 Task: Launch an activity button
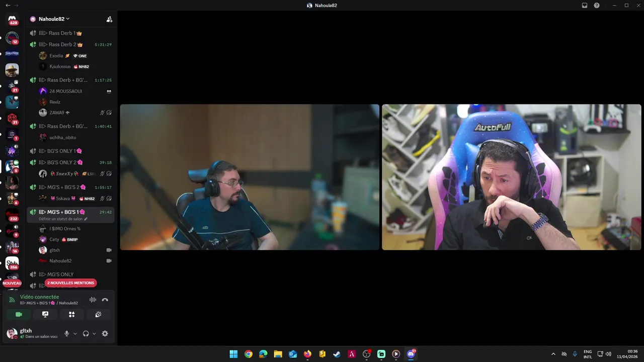pyautogui.click(x=72, y=314)
